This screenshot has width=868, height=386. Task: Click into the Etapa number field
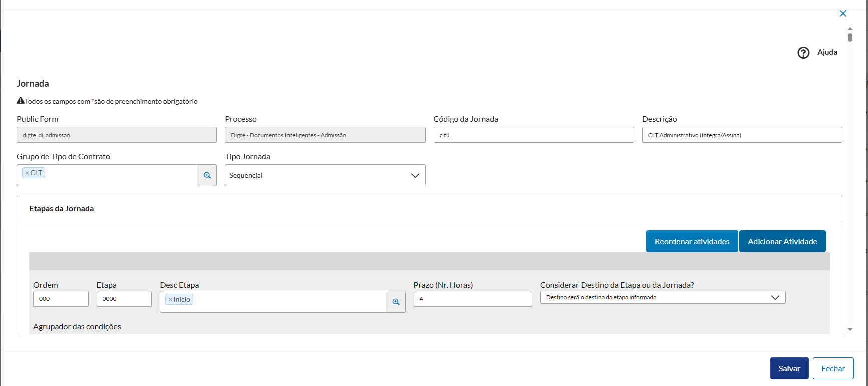click(124, 299)
